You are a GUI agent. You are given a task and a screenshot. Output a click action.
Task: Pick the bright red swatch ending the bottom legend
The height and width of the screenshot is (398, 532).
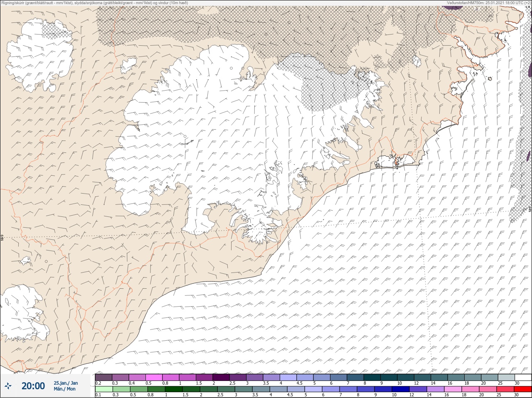coord(523,389)
